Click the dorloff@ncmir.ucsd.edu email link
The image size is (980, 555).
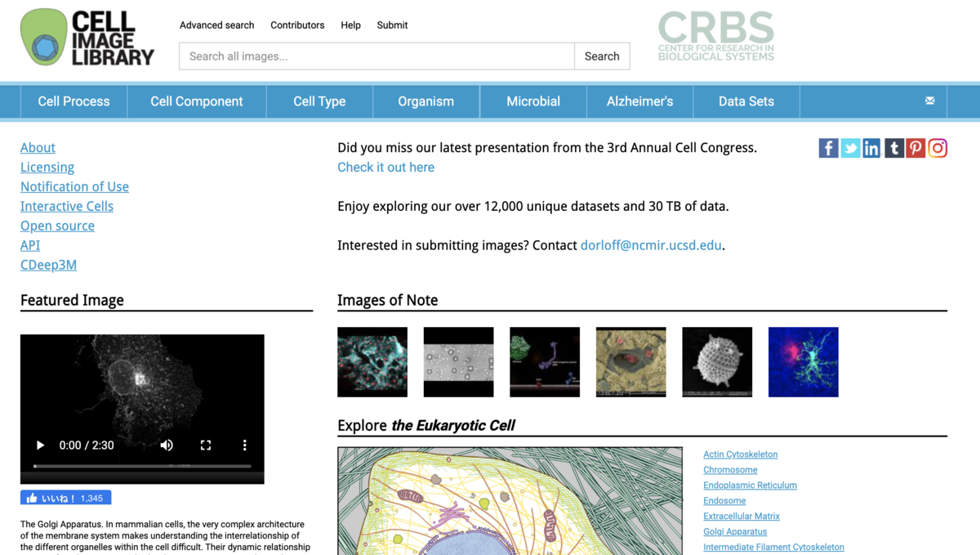click(x=651, y=245)
